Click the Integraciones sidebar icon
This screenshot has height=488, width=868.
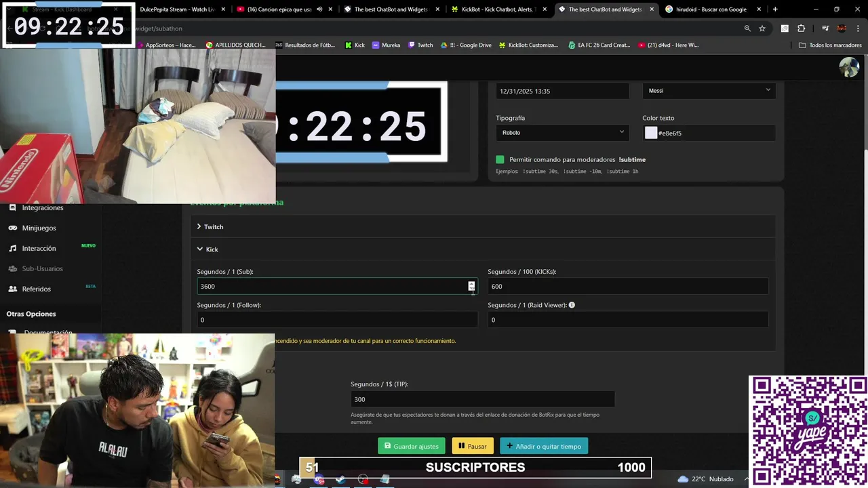click(x=12, y=208)
